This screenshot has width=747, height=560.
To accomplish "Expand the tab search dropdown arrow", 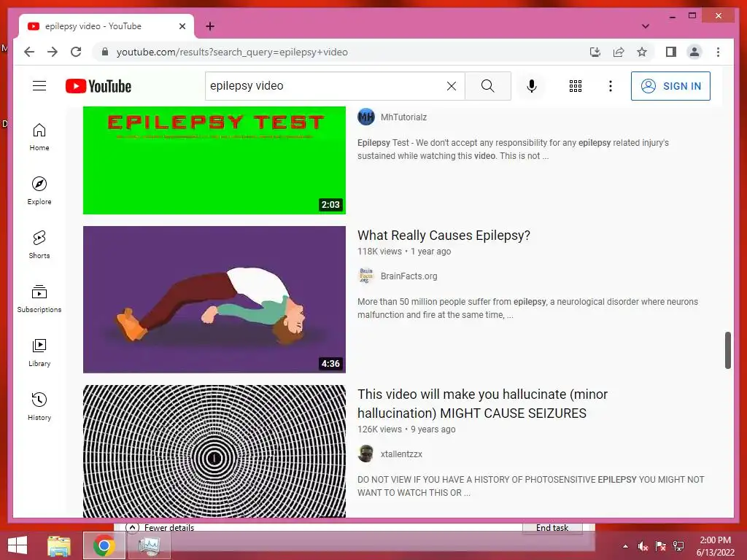I will (x=645, y=26).
